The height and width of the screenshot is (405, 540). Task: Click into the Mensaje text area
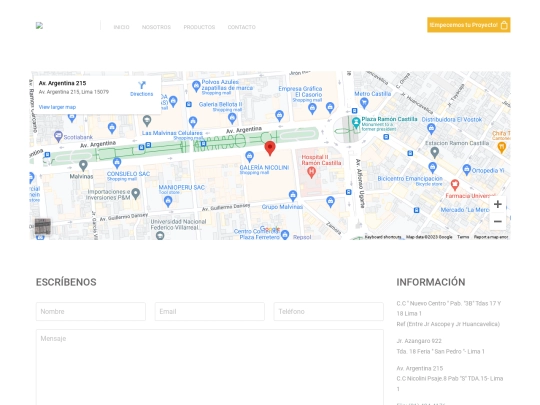pyautogui.click(x=210, y=367)
